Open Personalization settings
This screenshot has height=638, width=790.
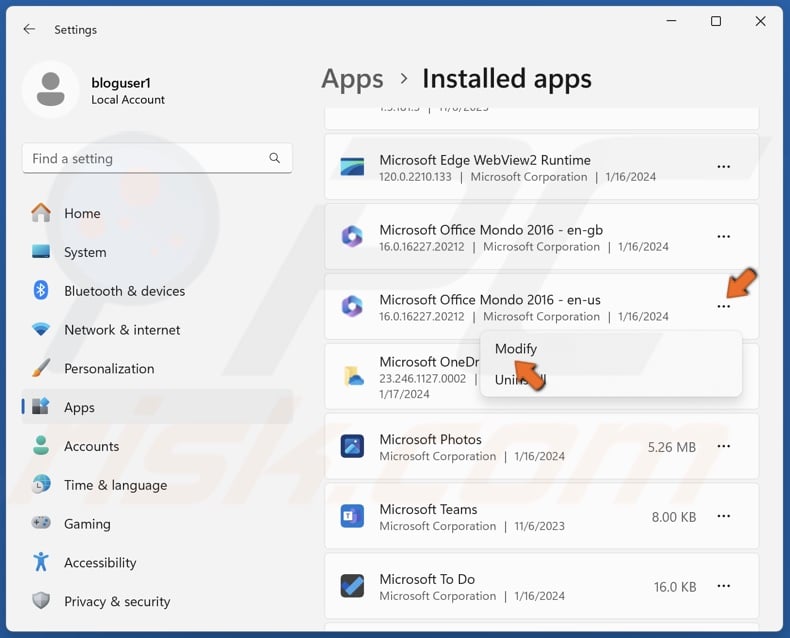[157, 368]
